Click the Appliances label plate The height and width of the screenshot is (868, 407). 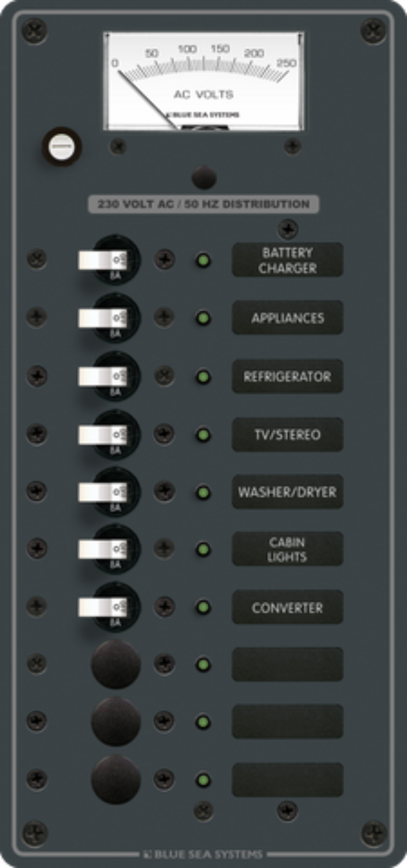287,318
